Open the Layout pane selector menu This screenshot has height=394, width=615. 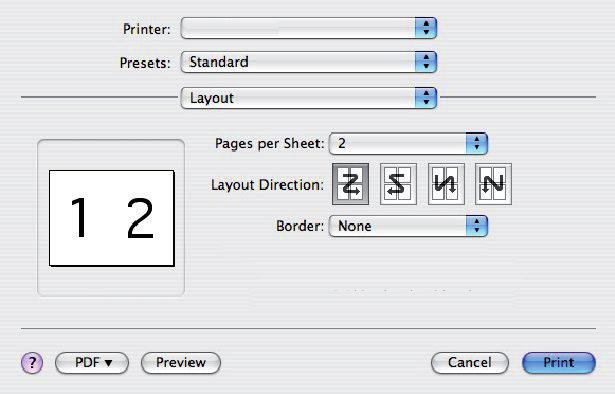pyautogui.click(x=309, y=98)
